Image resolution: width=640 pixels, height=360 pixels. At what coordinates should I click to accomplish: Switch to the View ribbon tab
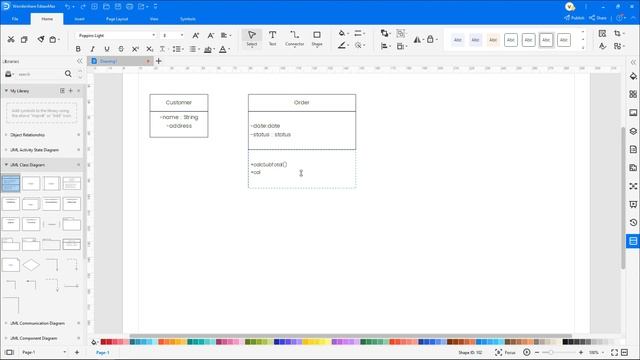click(154, 19)
